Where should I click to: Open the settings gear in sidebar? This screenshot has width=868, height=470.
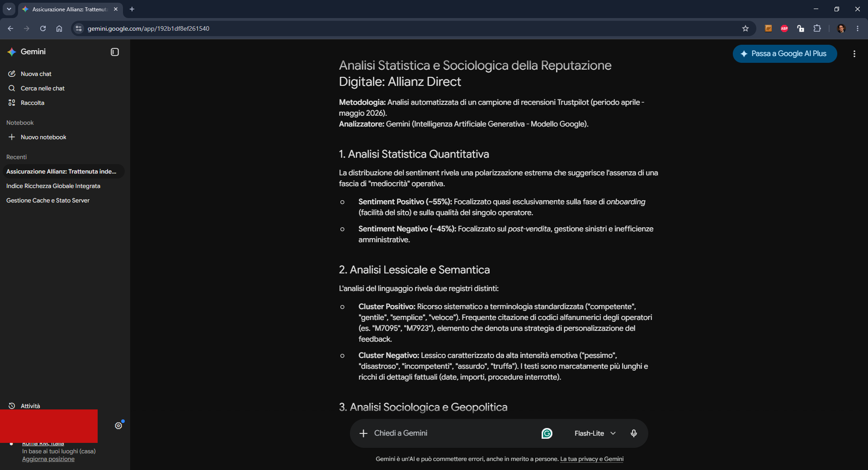click(x=118, y=426)
